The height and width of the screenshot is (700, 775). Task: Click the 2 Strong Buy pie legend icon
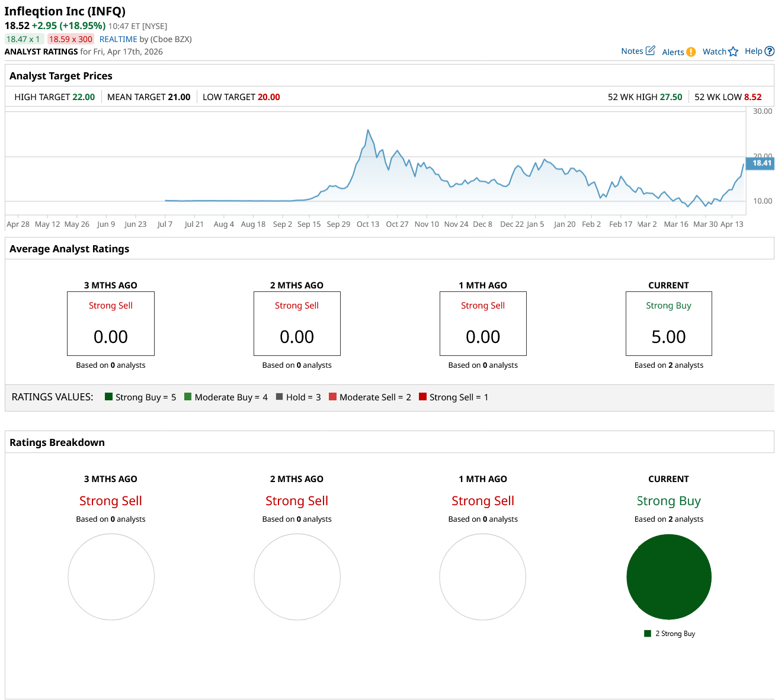tap(648, 634)
